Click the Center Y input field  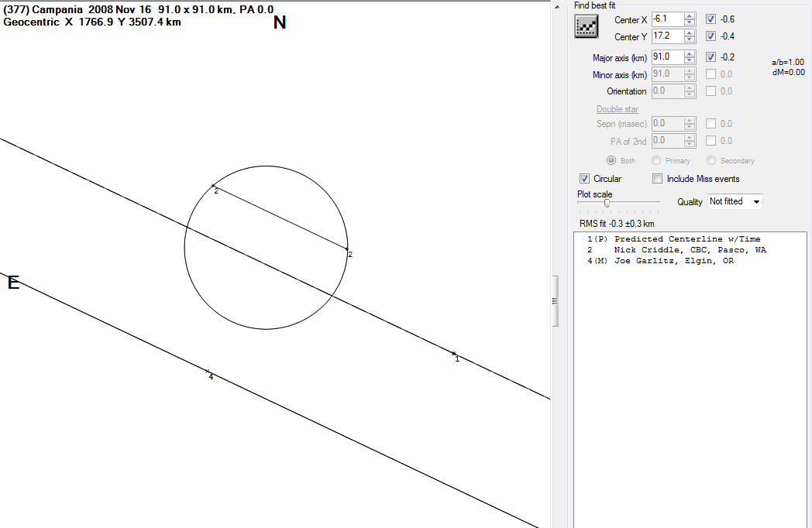[x=668, y=36]
